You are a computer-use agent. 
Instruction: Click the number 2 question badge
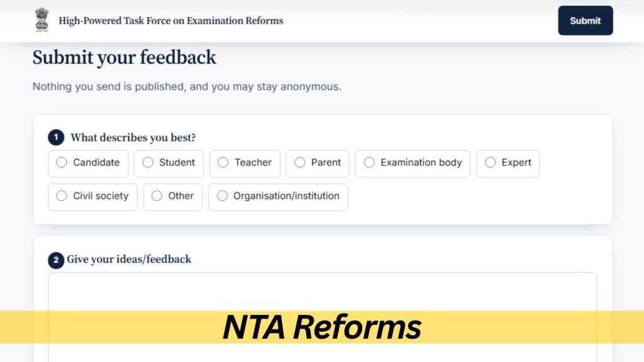click(x=56, y=260)
